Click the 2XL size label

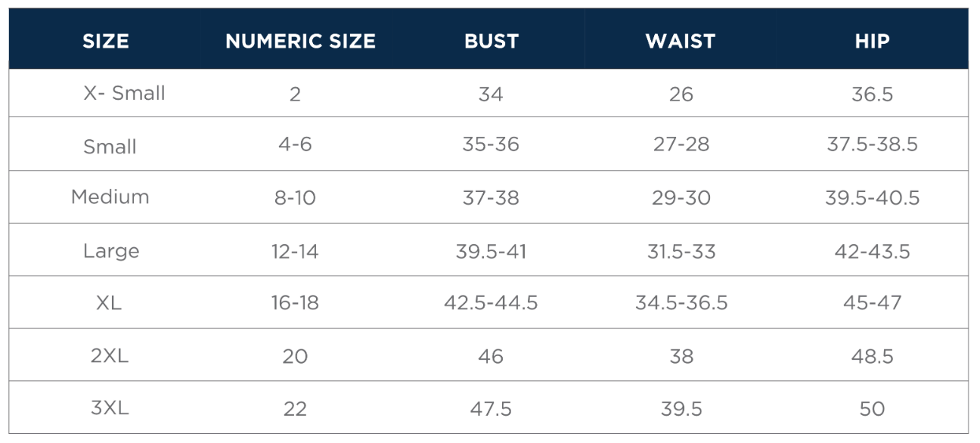[110, 355]
